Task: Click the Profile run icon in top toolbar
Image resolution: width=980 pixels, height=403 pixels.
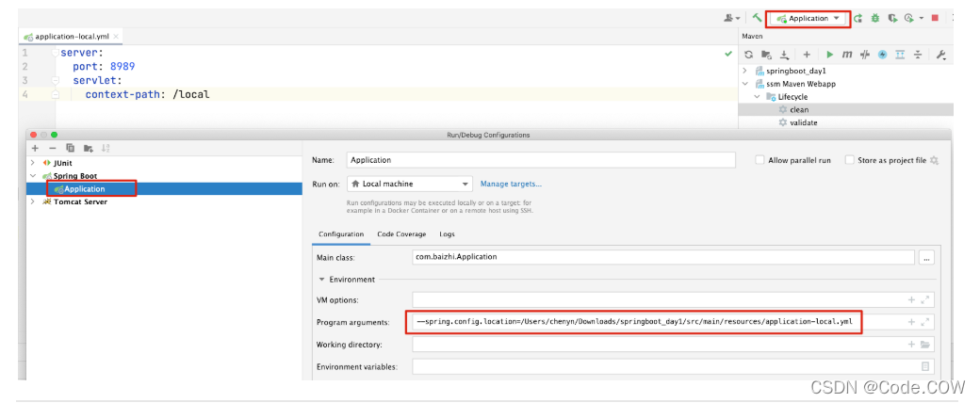Action: [909, 19]
